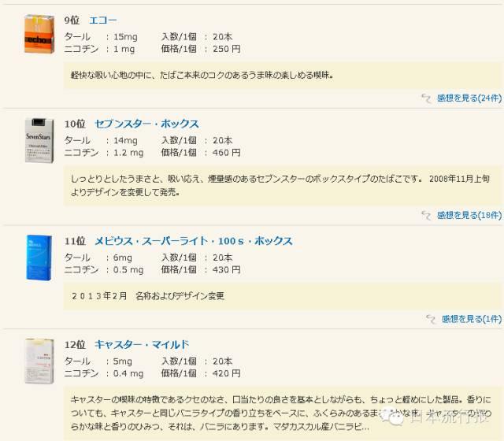Select the 12位 rank label
This screenshot has width=504, height=441.
point(75,345)
